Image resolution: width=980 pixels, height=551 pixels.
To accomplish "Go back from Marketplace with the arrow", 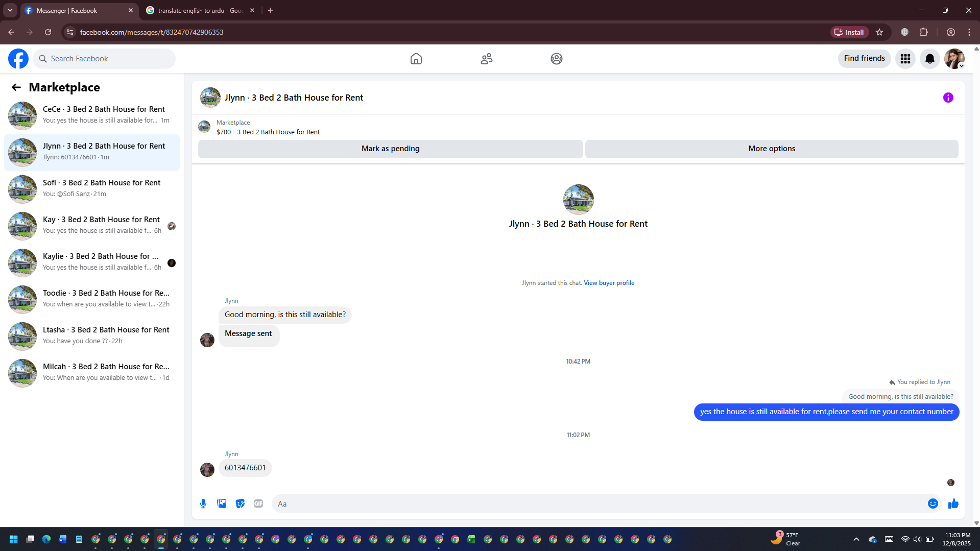I will 16,87.
